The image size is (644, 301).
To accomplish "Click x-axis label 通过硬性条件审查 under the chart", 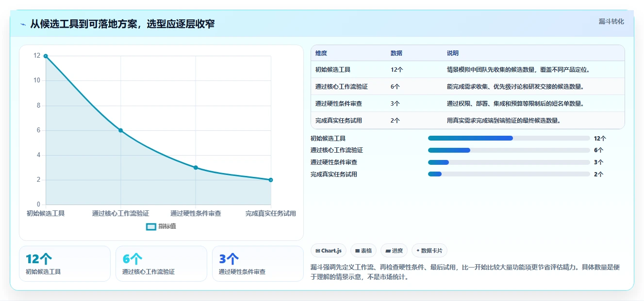I will pyautogui.click(x=196, y=213).
